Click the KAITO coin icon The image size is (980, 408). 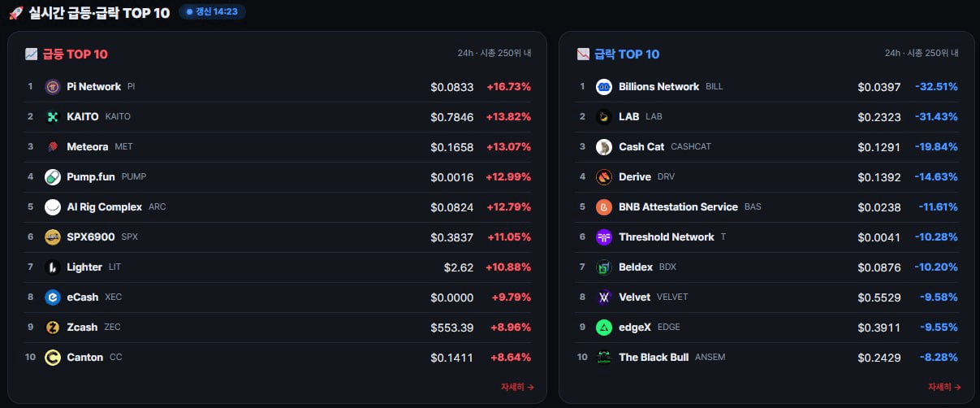(x=53, y=117)
